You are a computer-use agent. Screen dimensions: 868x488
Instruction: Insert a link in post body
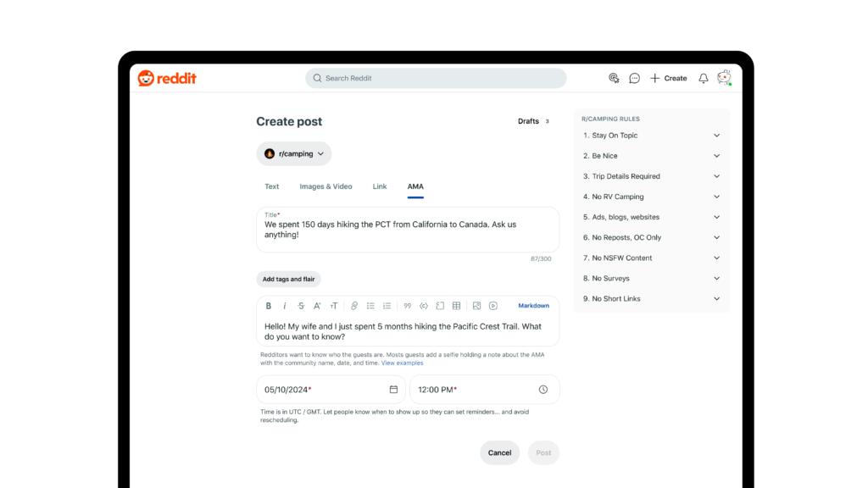(x=354, y=306)
